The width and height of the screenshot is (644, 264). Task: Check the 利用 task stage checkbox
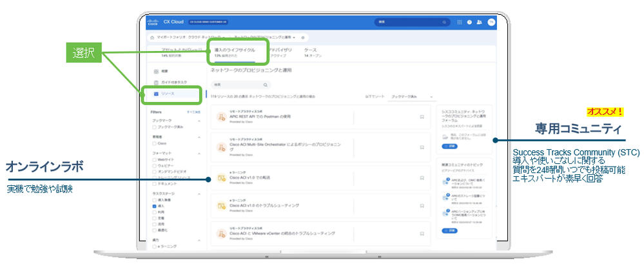tap(154, 211)
